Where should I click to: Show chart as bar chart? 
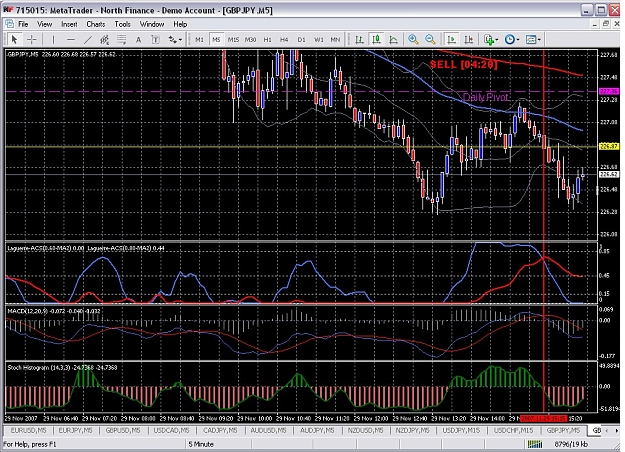click(360, 39)
